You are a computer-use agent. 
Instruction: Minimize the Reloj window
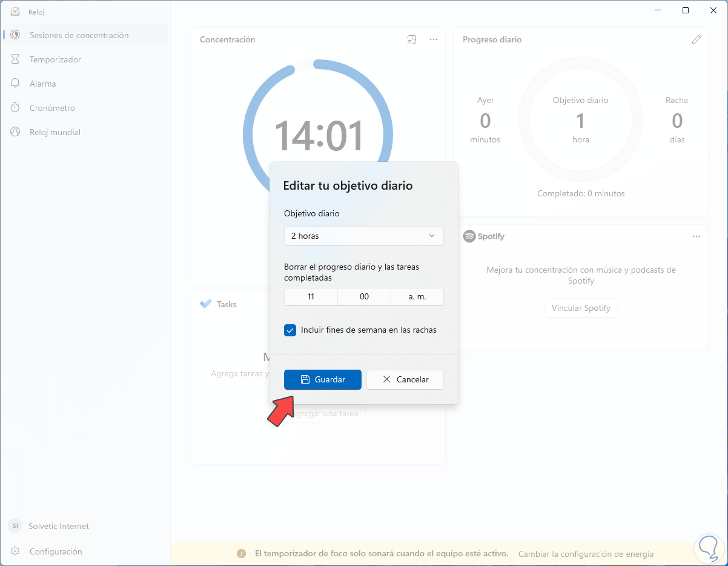658,10
